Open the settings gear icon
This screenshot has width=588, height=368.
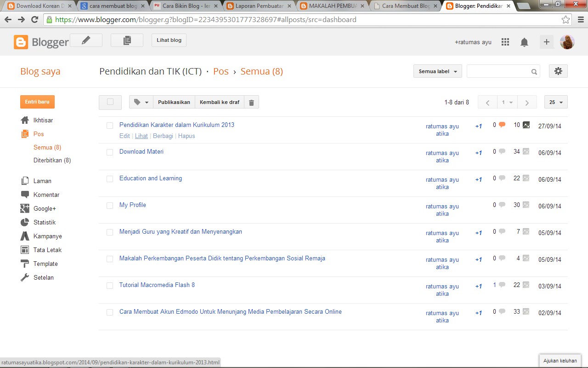[558, 71]
